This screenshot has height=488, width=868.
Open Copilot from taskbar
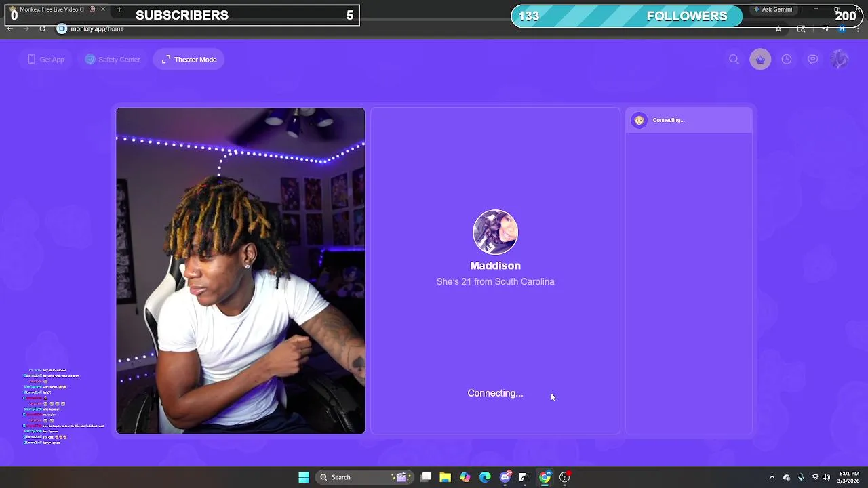click(465, 477)
